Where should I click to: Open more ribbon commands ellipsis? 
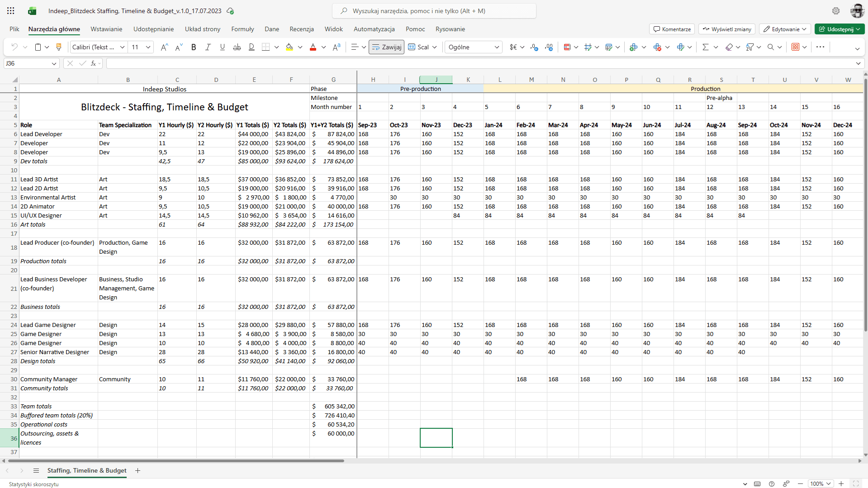[x=820, y=47]
